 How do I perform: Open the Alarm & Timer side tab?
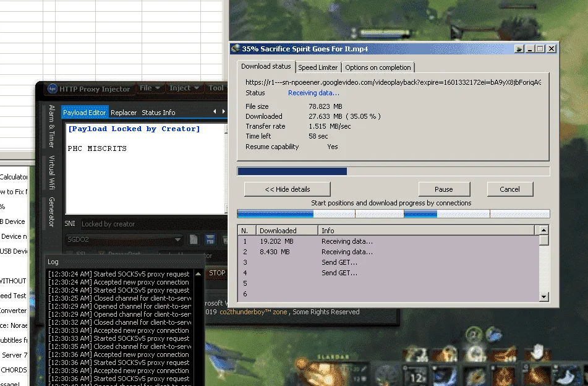point(52,126)
